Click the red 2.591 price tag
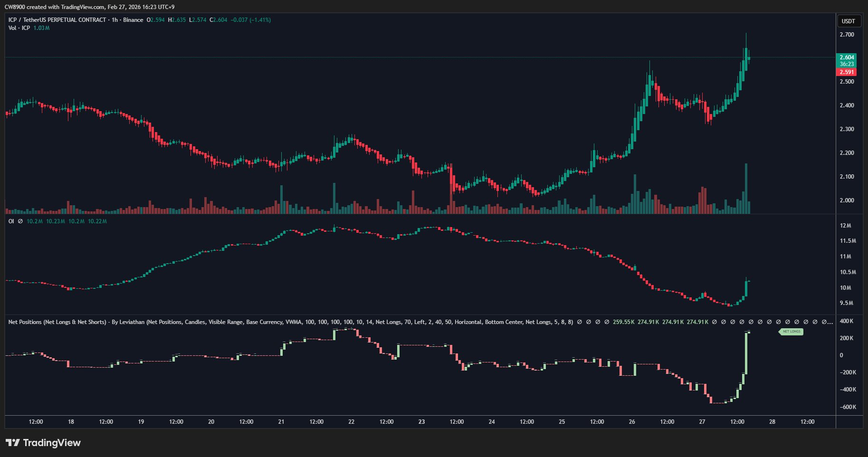Screen dimensions: 868x457 (847, 72)
